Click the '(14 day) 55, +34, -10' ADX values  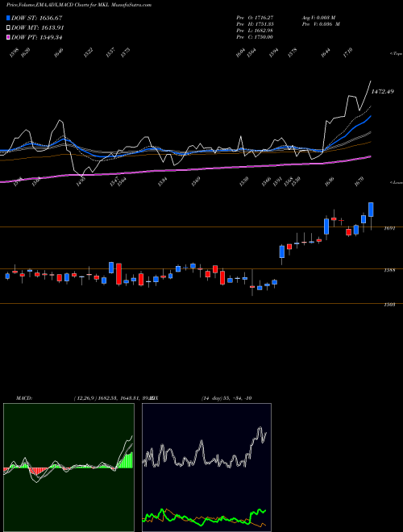(x=226, y=398)
